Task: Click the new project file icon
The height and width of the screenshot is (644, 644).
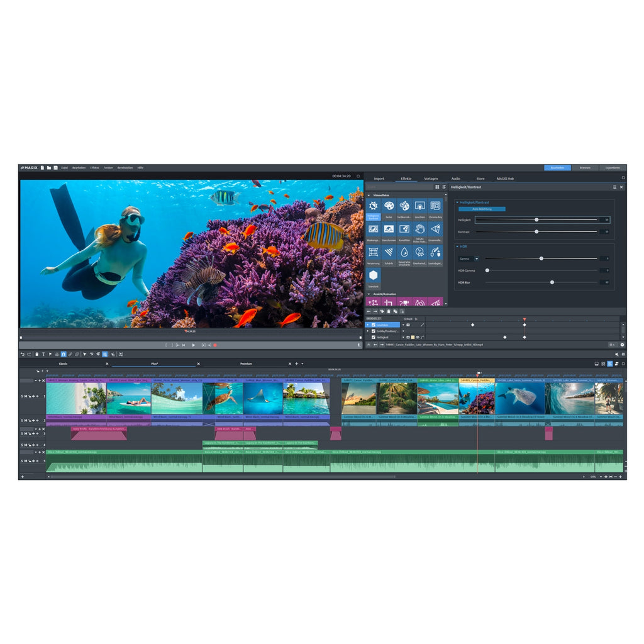Action: coord(42,167)
